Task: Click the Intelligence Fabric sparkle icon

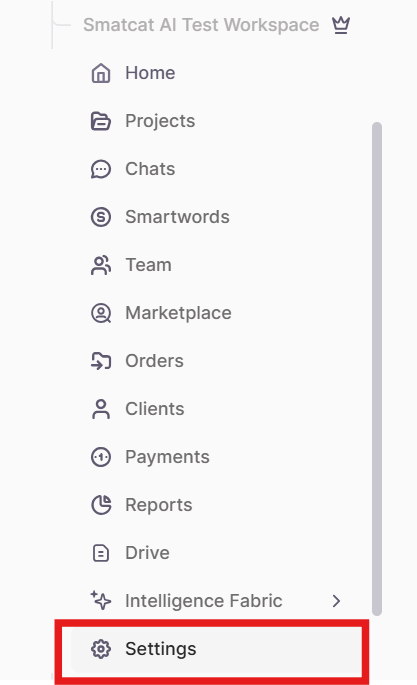Action: pyautogui.click(x=101, y=600)
